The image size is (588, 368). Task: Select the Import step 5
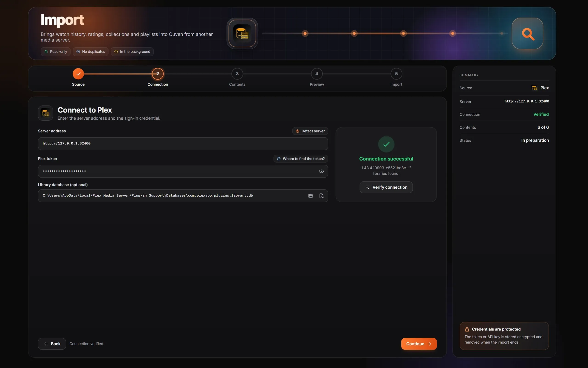click(396, 74)
